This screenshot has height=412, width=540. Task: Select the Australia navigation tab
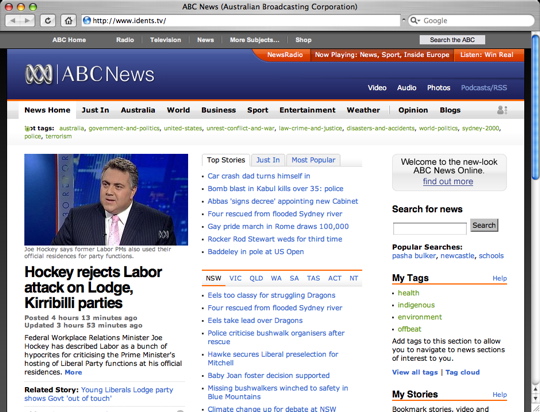[138, 110]
